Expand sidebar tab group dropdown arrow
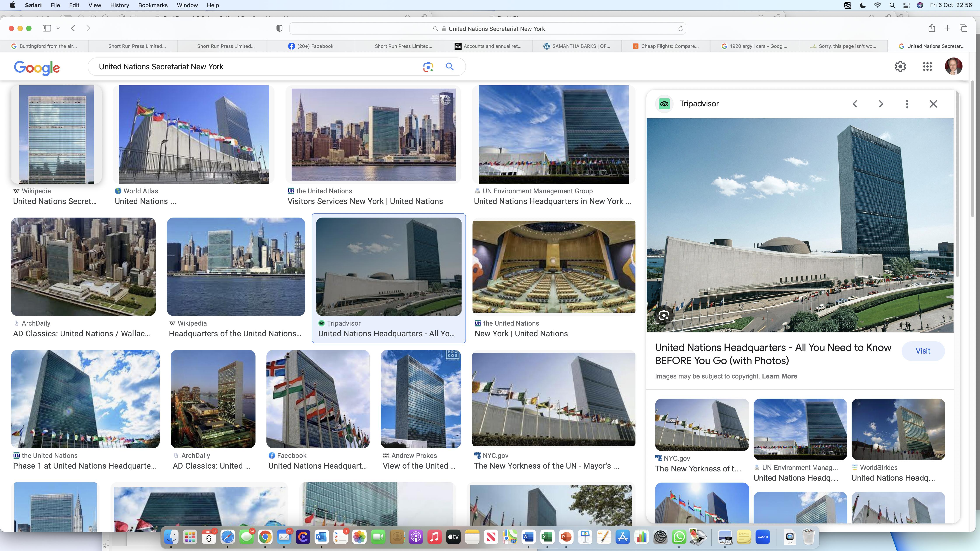The image size is (980, 551). [58, 28]
